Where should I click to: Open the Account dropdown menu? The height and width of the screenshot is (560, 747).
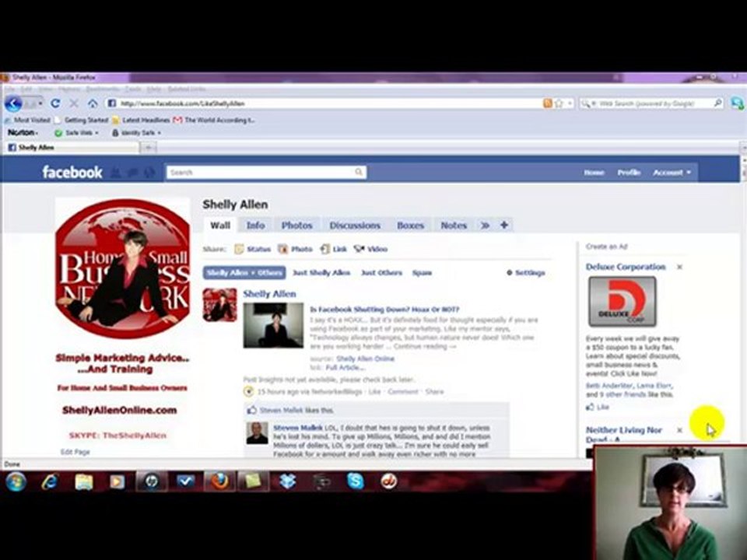672,173
